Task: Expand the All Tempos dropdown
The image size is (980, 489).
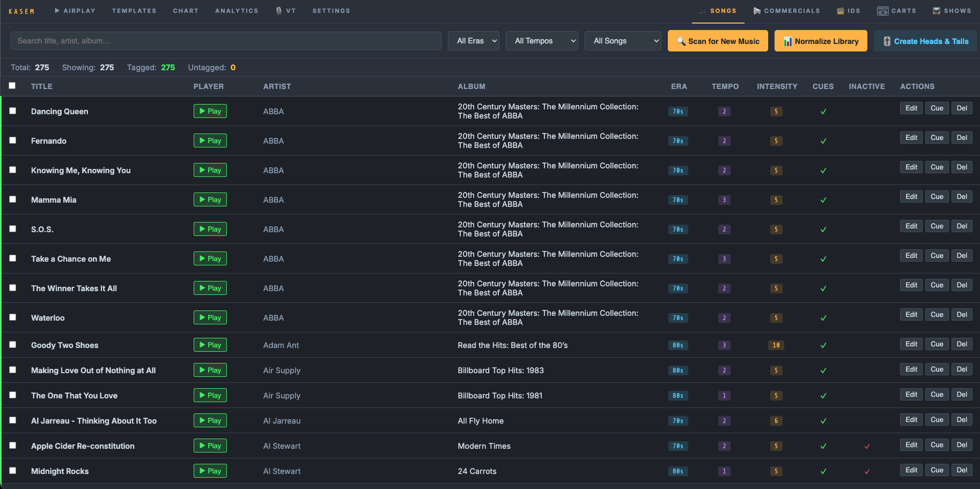Action: click(542, 41)
